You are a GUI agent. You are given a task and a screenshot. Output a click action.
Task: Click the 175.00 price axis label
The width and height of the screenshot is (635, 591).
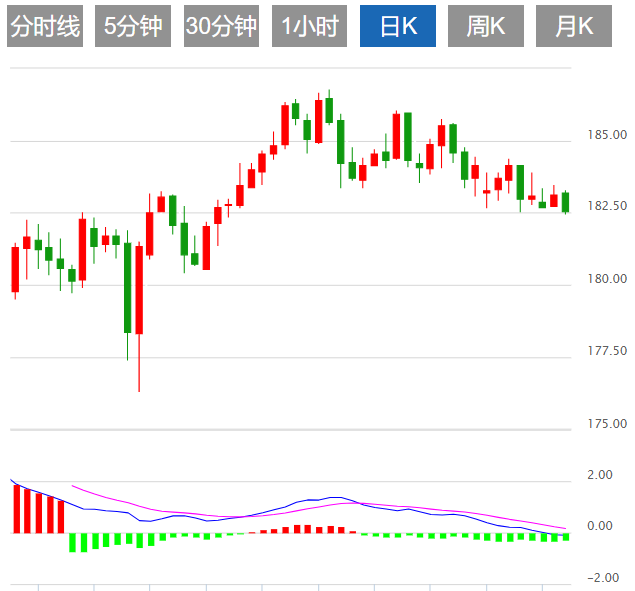coord(607,424)
